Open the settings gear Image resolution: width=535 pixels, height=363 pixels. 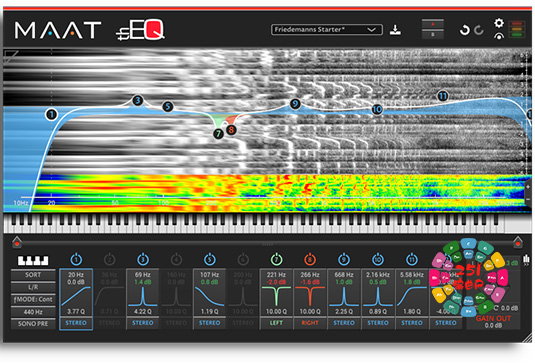tap(499, 23)
